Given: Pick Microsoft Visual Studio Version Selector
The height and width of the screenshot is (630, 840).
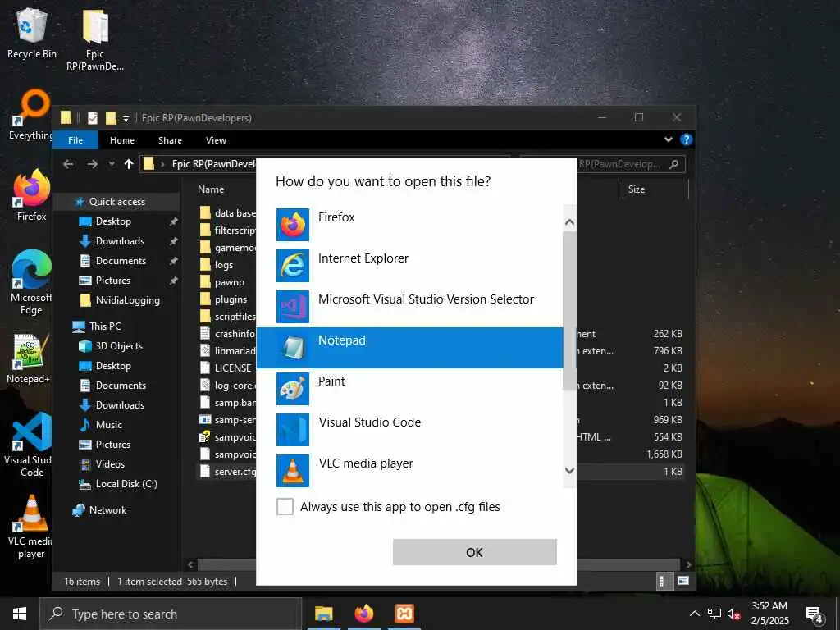Looking at the screenshot, I should pos(410,307).
